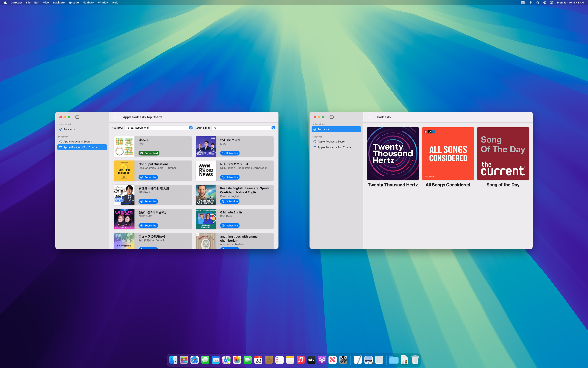Subscribe to 송은이 김숙의 비밀보장

148,225
